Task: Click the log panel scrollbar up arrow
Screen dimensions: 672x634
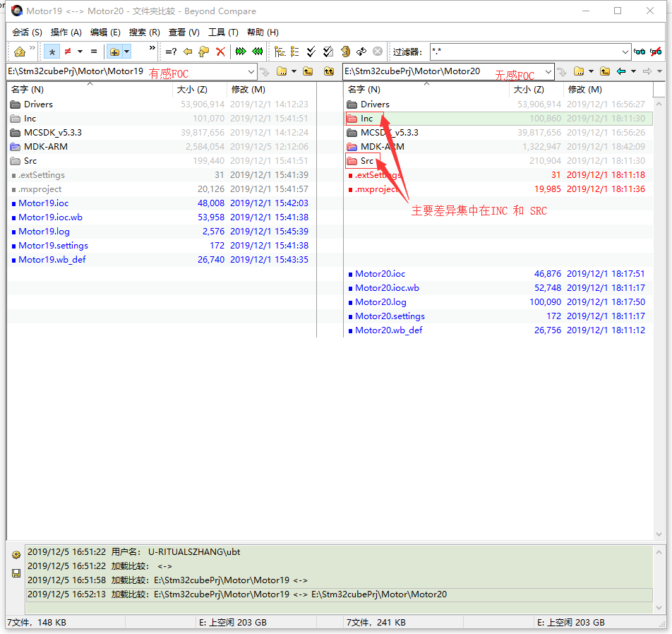Action: 659,552
